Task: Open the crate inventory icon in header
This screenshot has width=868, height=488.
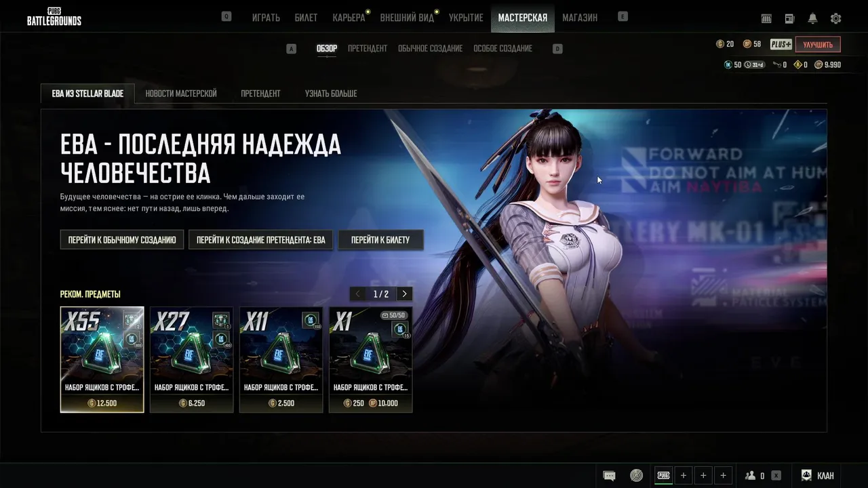Action: [x=767, y=18]
